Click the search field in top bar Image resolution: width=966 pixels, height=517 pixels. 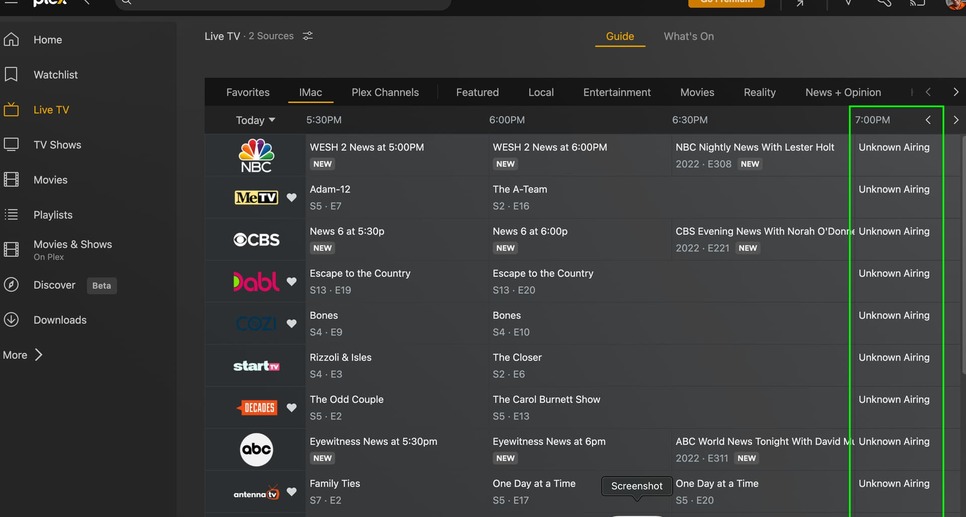[x=283, y=4]
